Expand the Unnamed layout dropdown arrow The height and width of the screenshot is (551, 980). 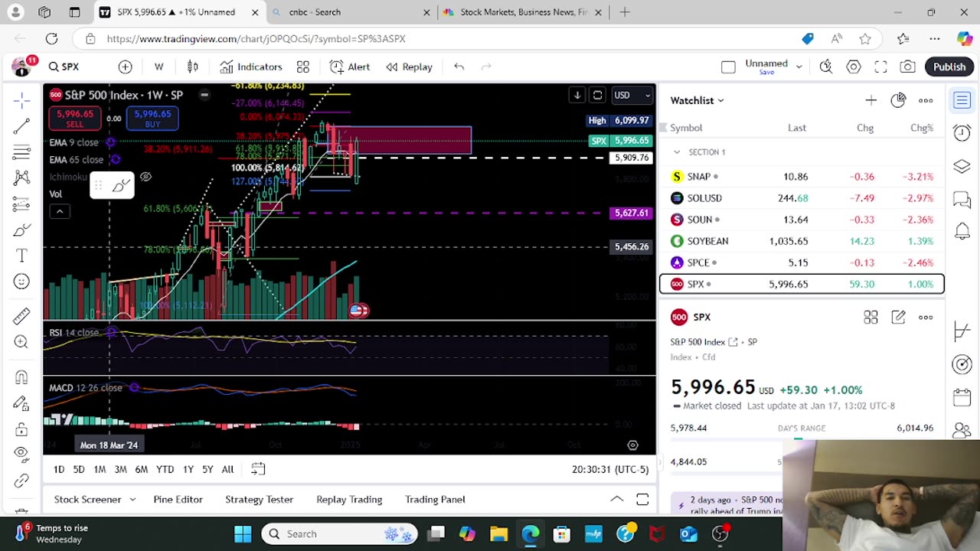(x=799, y=67)
